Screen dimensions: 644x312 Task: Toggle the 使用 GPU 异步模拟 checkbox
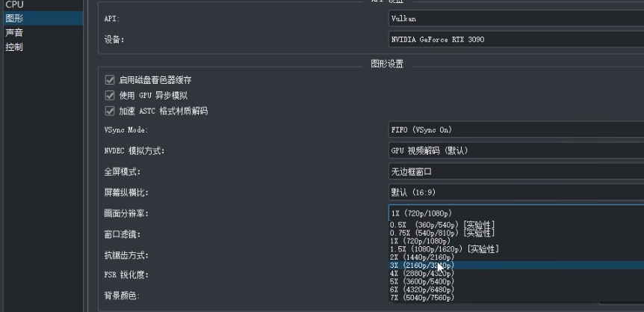110,95
